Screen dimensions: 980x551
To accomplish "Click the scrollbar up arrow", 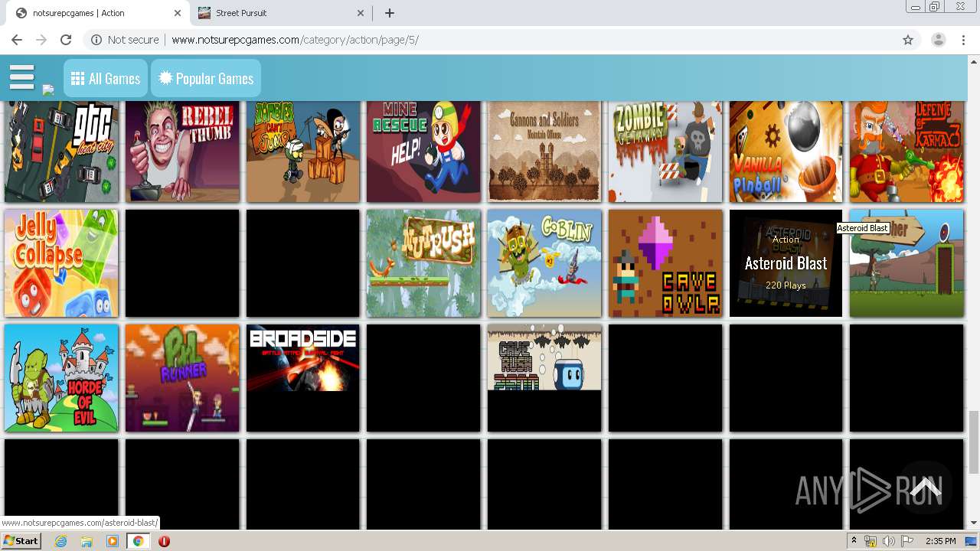I will [x=974, y=60].
